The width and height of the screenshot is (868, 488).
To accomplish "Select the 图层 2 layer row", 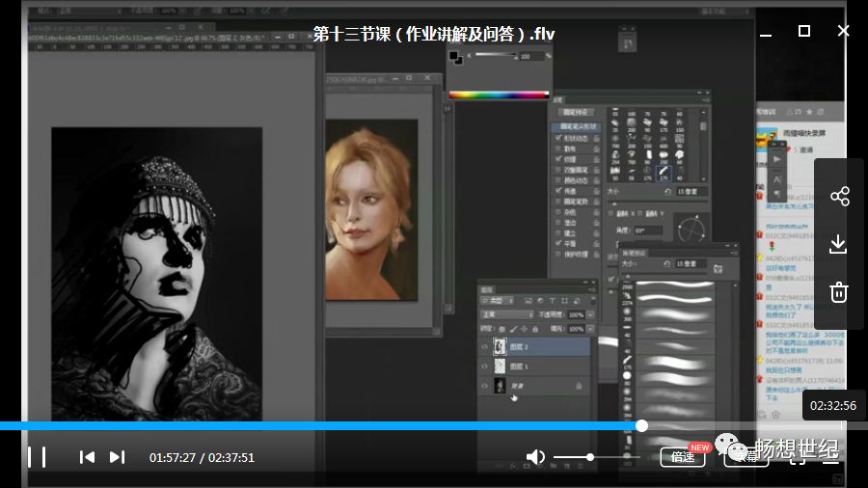I will click(x=534, y=347).
